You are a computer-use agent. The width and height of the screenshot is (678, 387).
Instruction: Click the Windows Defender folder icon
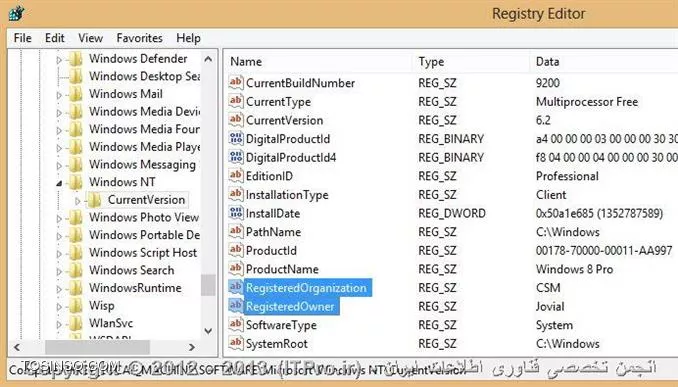click(76, 59)
